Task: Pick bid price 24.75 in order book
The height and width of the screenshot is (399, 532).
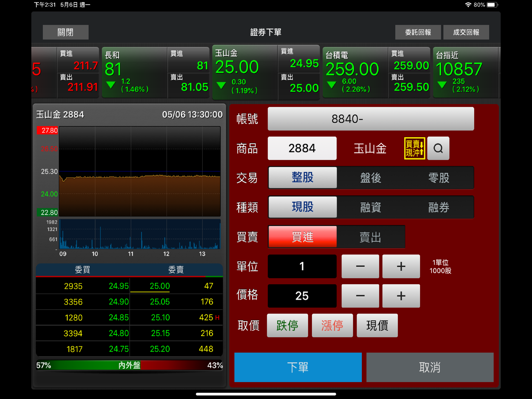Action: click(x=119, y=349)
